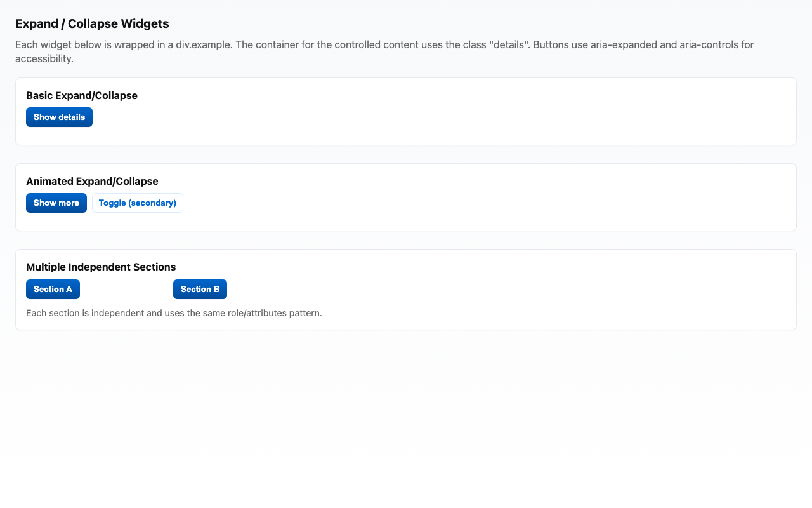Toggle Section B open

[200, 289]
